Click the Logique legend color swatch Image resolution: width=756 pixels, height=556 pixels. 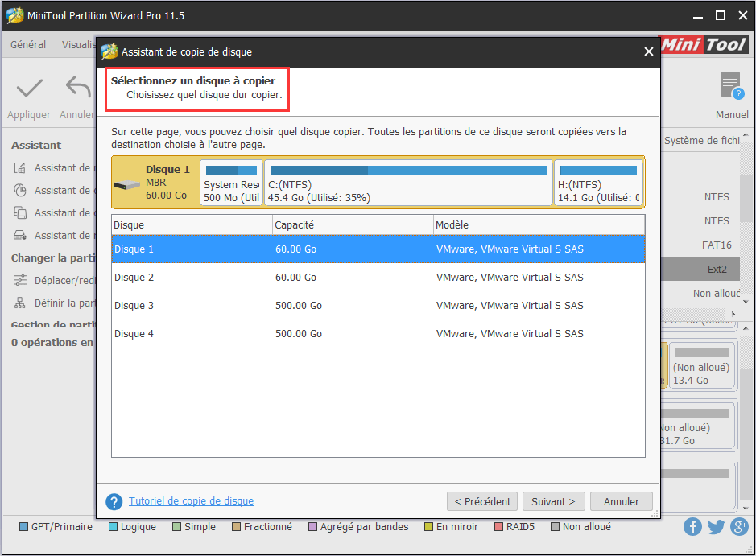[x=114, y=526]
